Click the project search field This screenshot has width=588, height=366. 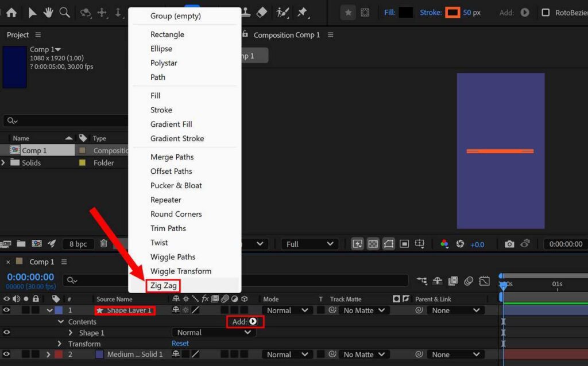click(x=65, y=120)
